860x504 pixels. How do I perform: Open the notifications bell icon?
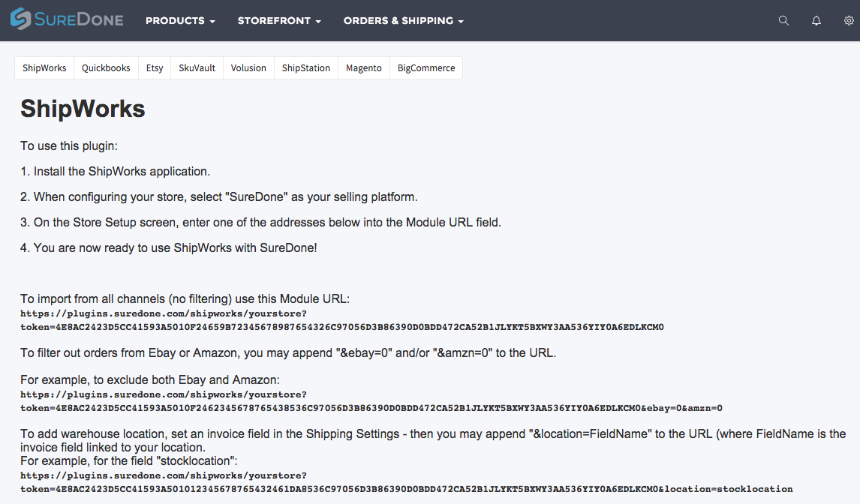pos(816,20)
